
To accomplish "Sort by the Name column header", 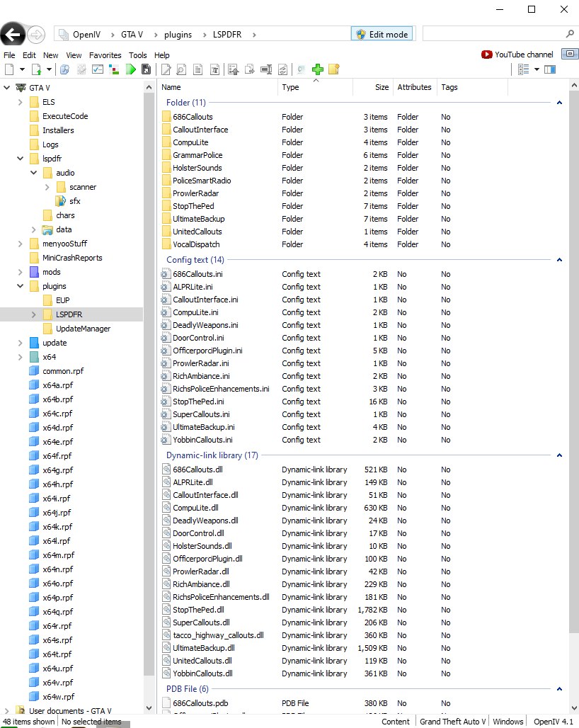I will pyautogui.click(x=217, y=87).
